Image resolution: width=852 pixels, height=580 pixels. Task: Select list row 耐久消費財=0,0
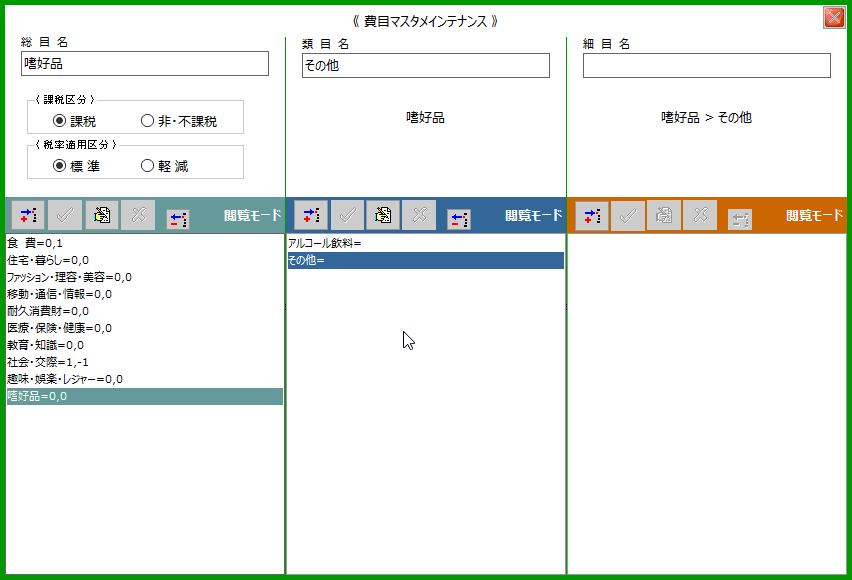[145, 311]
